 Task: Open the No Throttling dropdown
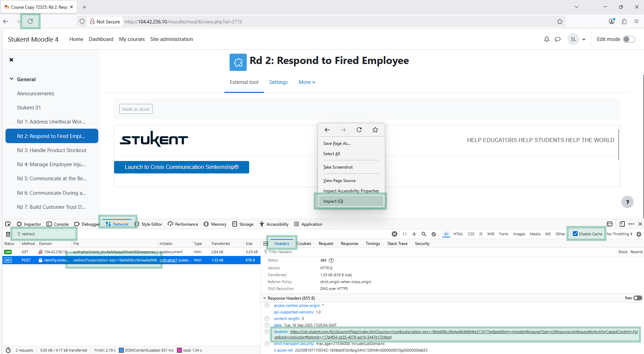(x=619, y=234)
